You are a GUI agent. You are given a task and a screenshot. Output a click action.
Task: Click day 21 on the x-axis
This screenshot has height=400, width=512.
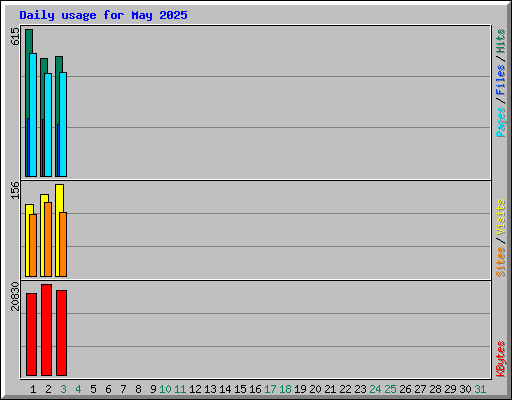(330, 389)
